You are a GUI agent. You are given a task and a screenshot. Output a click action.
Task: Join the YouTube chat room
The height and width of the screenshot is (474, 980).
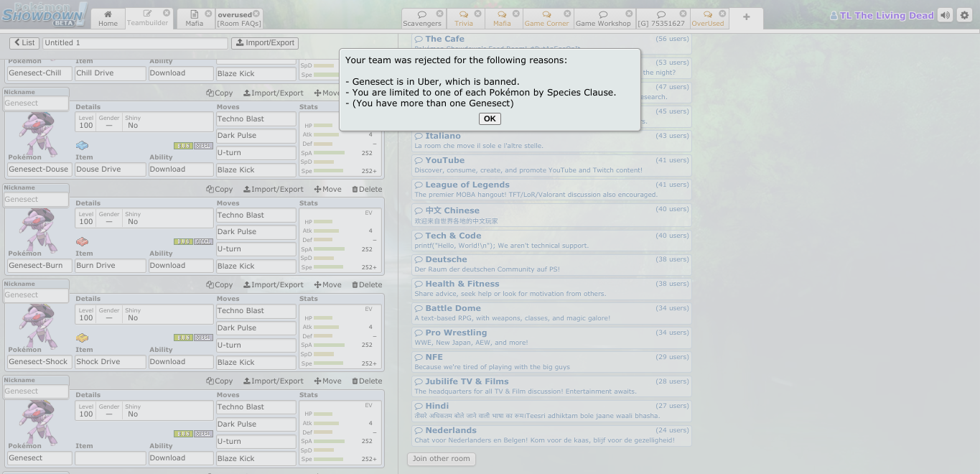point(551,165)
